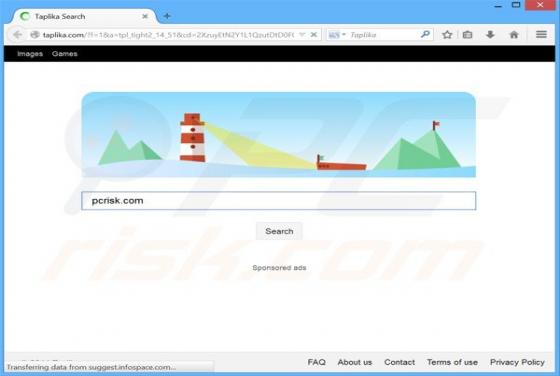Viewport: 560px width, 376px height.
Task: Open the downloads arrow icon
Action: pyautogui.click(x=490, y=35)
